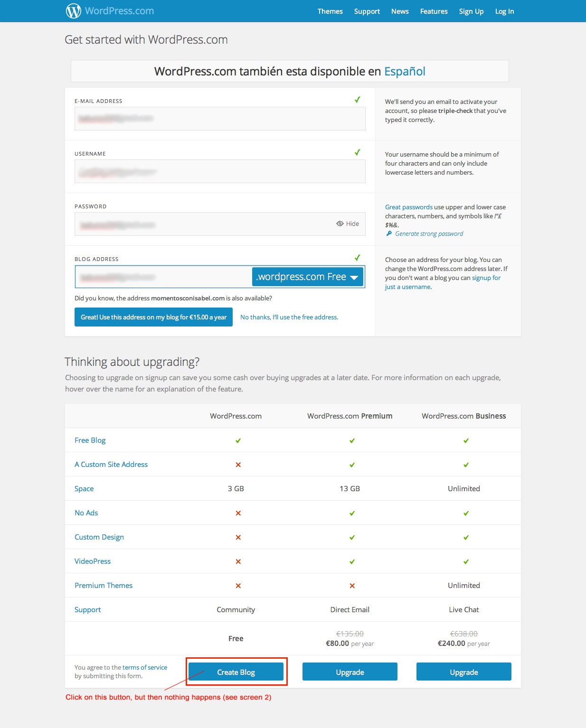Click the Create Blog button
This screenshot has width=586, height=728.
click(236, 672)
